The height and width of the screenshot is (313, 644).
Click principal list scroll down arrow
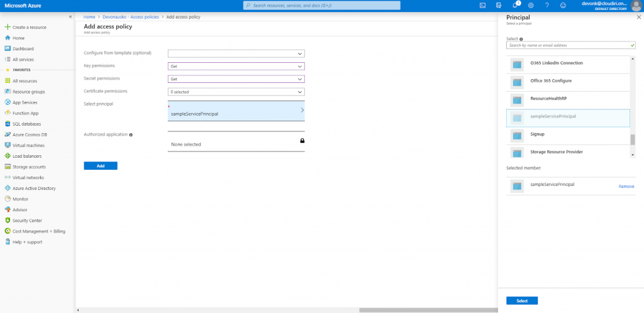tap(633, 155)
